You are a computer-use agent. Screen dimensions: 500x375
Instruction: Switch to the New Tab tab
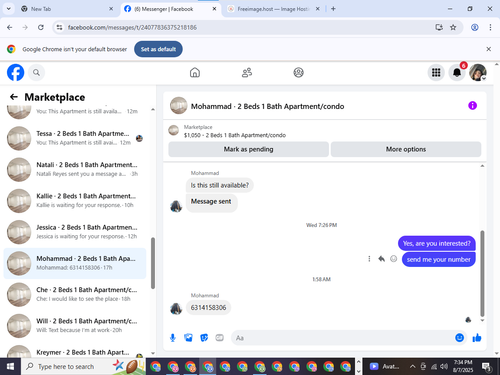click(x=67, y=9)
